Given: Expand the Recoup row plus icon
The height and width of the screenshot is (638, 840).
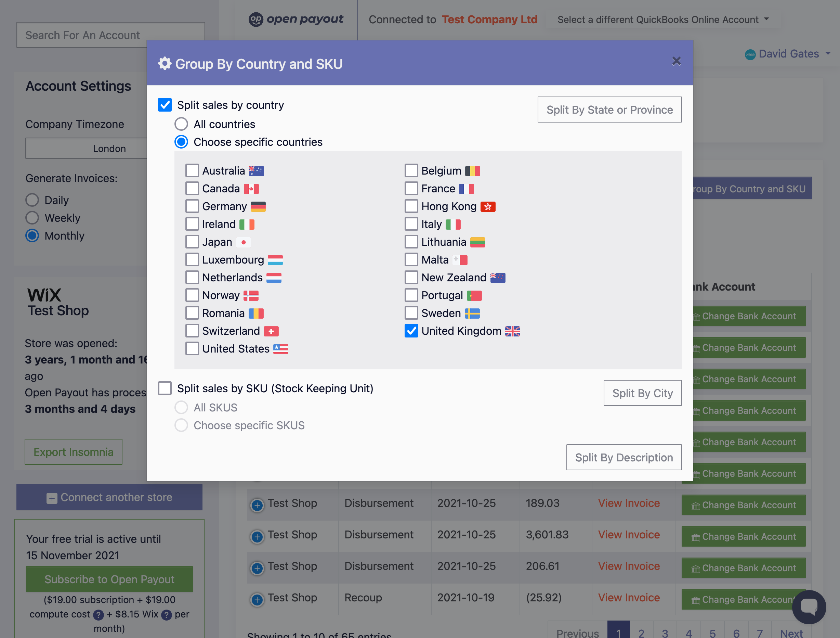Looking at the screenshot, I should (x=257, y=600).
